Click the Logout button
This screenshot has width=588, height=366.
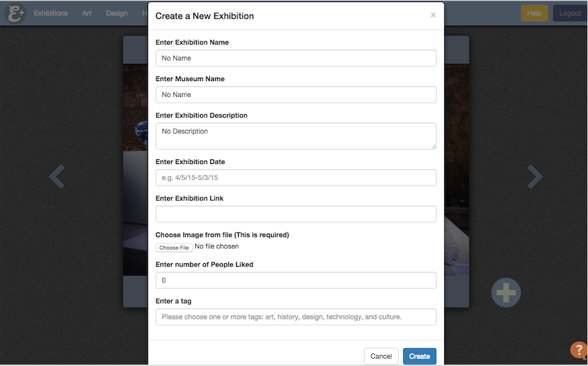[570, 13]
